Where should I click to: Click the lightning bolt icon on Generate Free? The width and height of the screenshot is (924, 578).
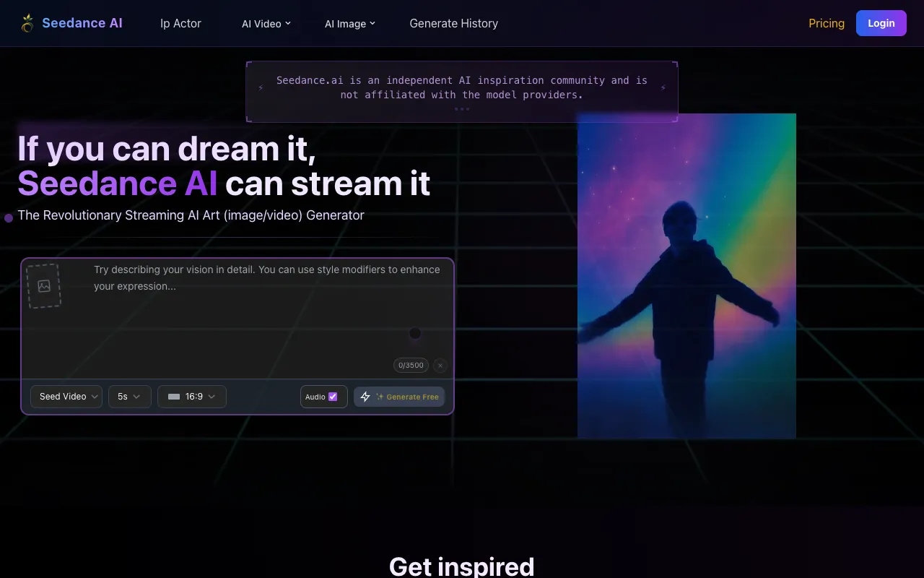pos(365,396)
